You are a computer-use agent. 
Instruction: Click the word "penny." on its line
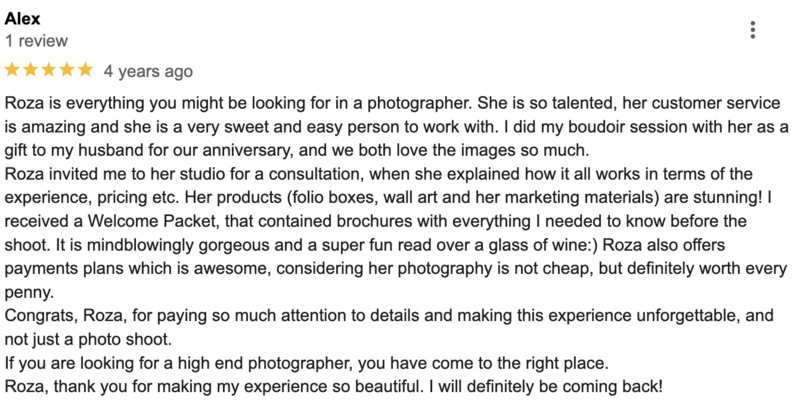coord(29,292)
